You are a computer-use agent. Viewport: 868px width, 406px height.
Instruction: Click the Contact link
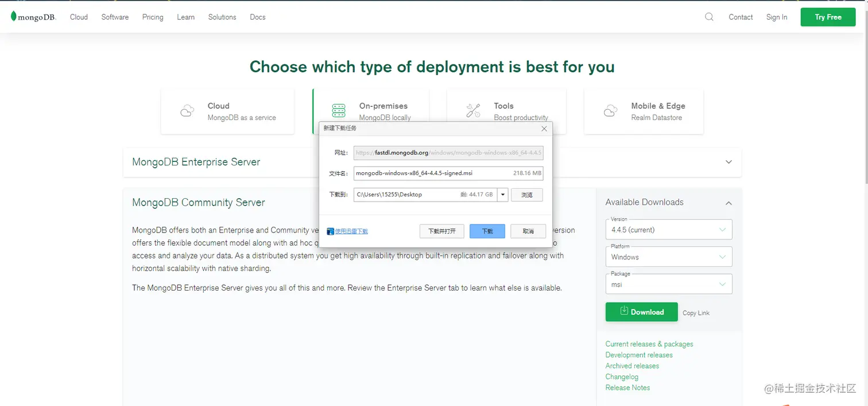tap(741, 17)
